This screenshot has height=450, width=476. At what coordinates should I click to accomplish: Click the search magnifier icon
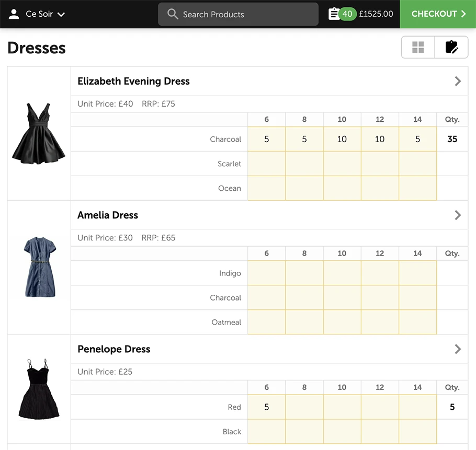click(x=173, y=14)
